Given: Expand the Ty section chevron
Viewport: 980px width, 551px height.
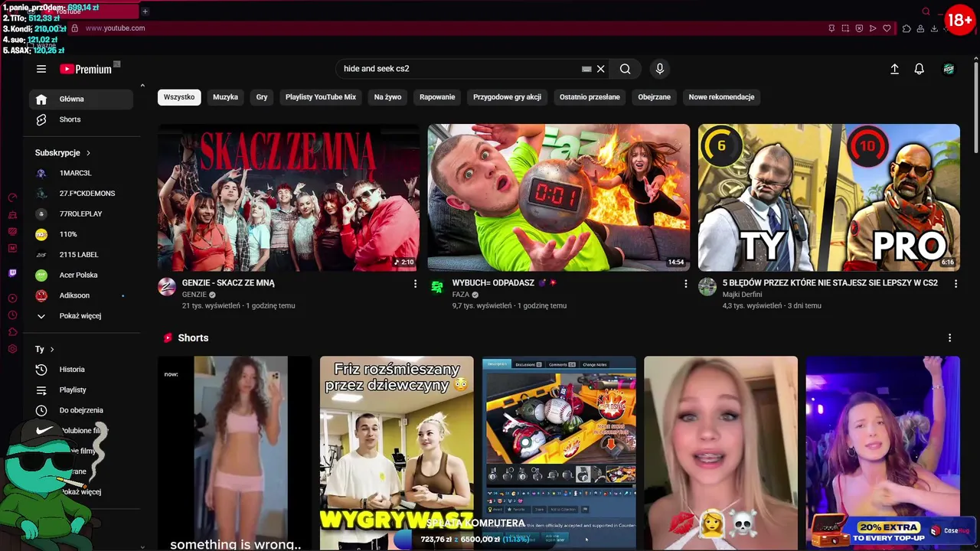Looking at the screenshot, I should pyautogui.click(x=52, y=349).
